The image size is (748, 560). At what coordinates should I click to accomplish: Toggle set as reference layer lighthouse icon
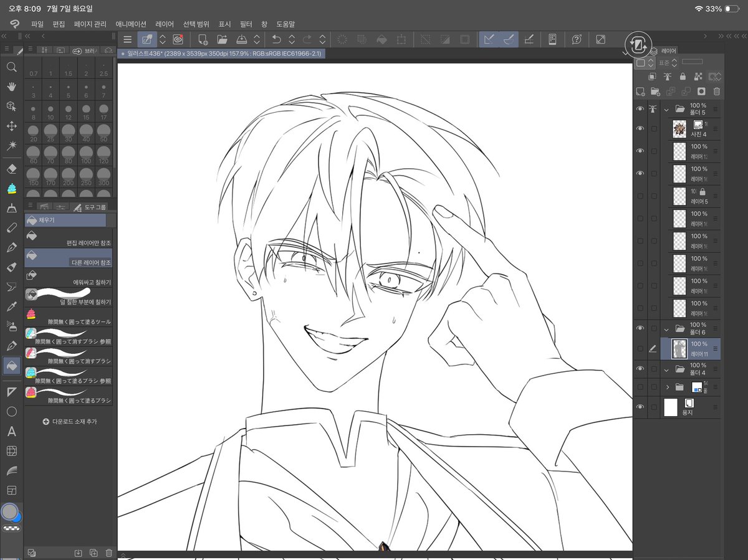(668, 77)
